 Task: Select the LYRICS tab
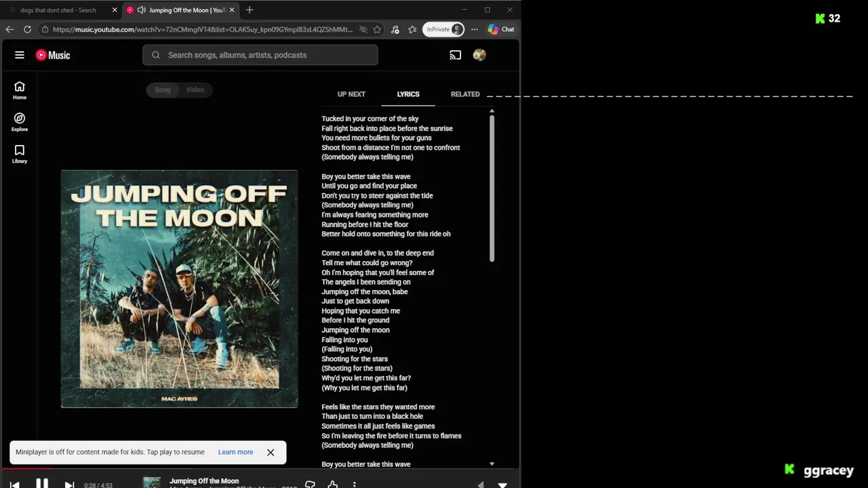click(408, 94)
